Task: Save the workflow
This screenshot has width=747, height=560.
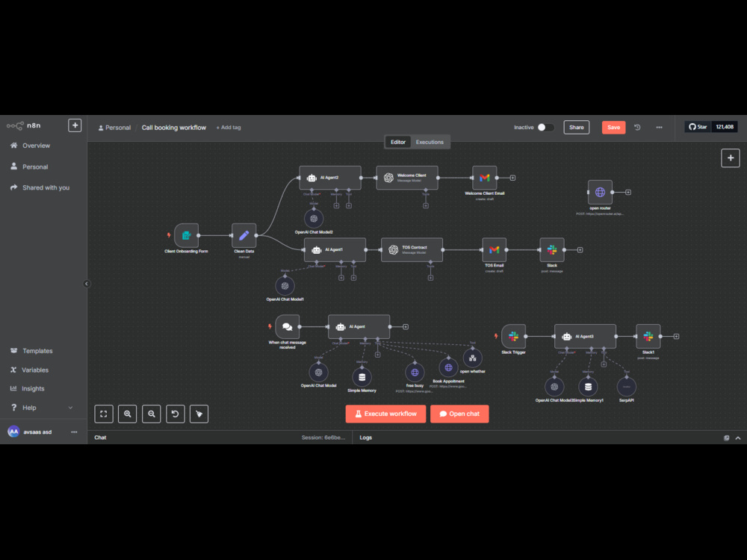Action: 613,127
